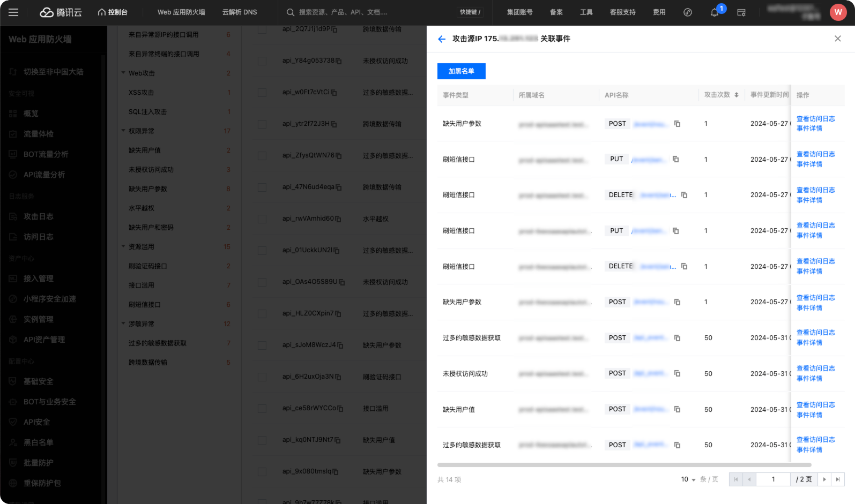
Task: Jump to the last page of events
Action: [x=838, y=479]
